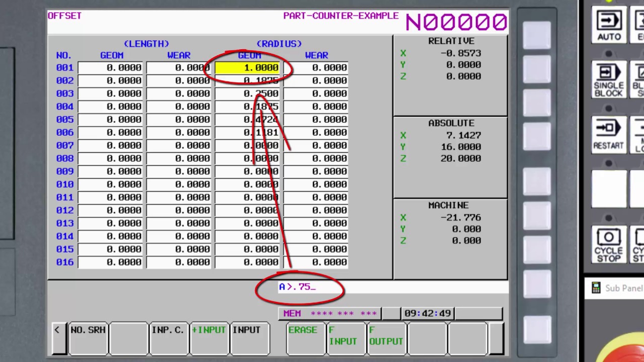This screenshot has height=362, width=644.
Task: Click the (LENGTH) column group header
Action: pos(146,44)
